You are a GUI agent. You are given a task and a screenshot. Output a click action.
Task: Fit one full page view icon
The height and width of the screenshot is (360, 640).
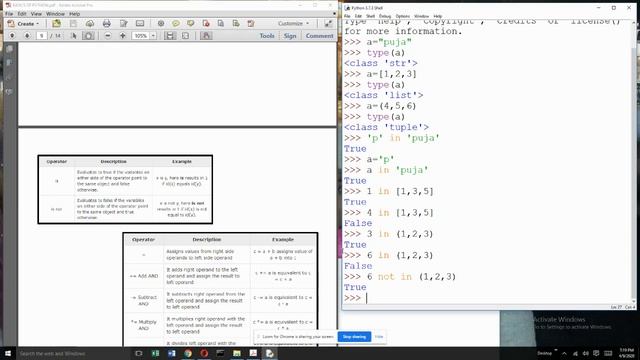[x=185, y=36]
